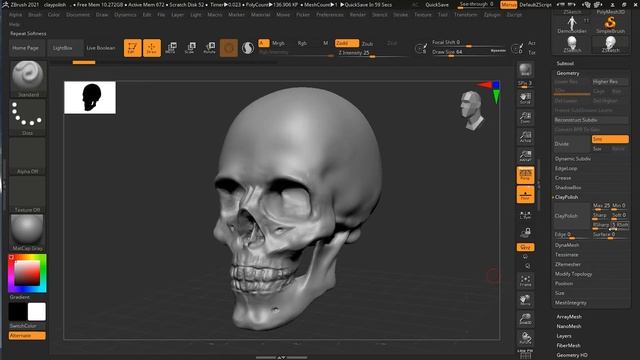Click the sculptris pro yin-yang icon
Image resolution: width=640 pixels, height=360 pixels.
click(248, 48)
